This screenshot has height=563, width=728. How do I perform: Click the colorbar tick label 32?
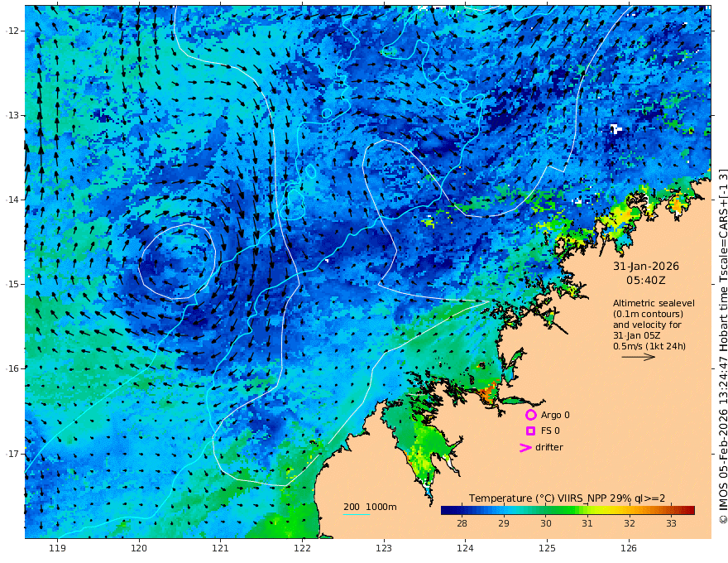[629, 523]
